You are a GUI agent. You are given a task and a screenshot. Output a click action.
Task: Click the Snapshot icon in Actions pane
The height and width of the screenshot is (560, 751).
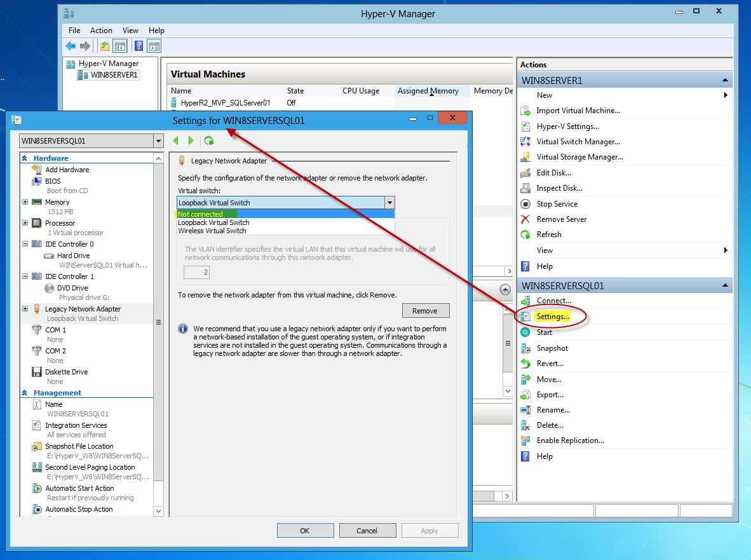click(525, 348)
